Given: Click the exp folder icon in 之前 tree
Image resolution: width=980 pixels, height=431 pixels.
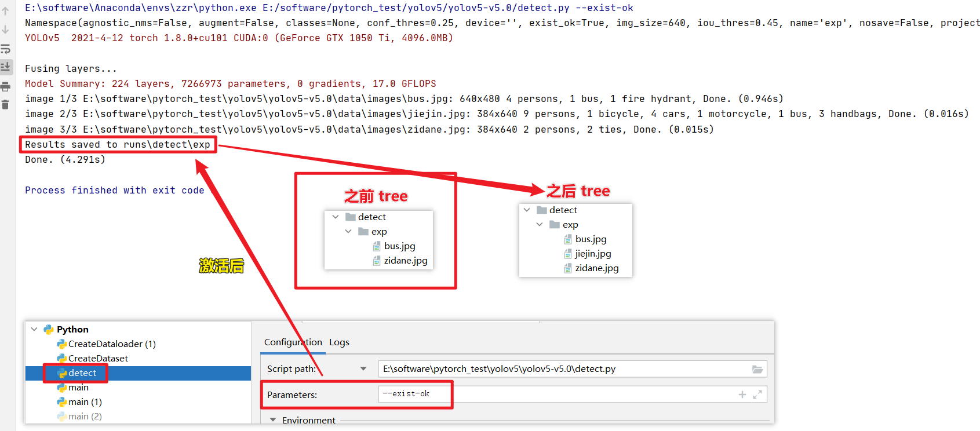Looking at the screenshot, I should tap(363, 231).
